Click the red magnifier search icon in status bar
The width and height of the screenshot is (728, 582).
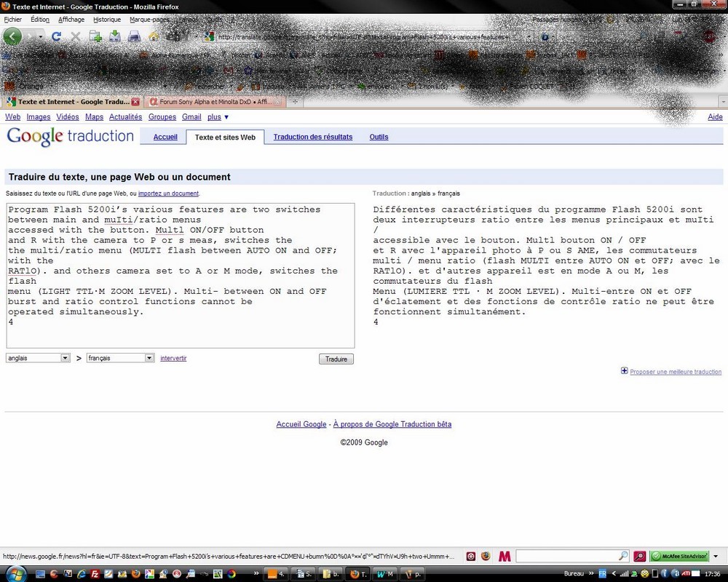pos(639,556)
